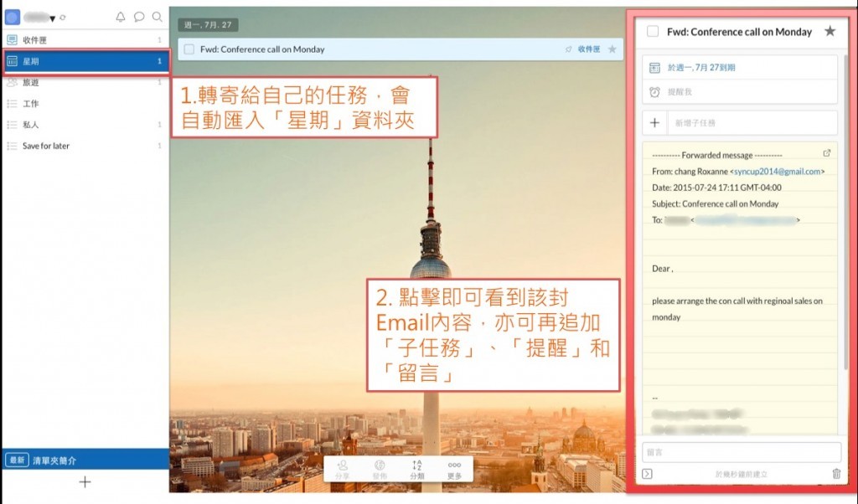The width and height of the screenshot is (858, 504).
Task: Click the detail panel vertical scrollbar
Action: point(845,210)
